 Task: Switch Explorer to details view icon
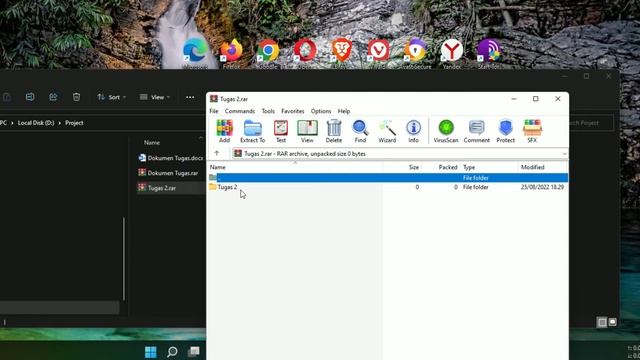coord(602,322)
